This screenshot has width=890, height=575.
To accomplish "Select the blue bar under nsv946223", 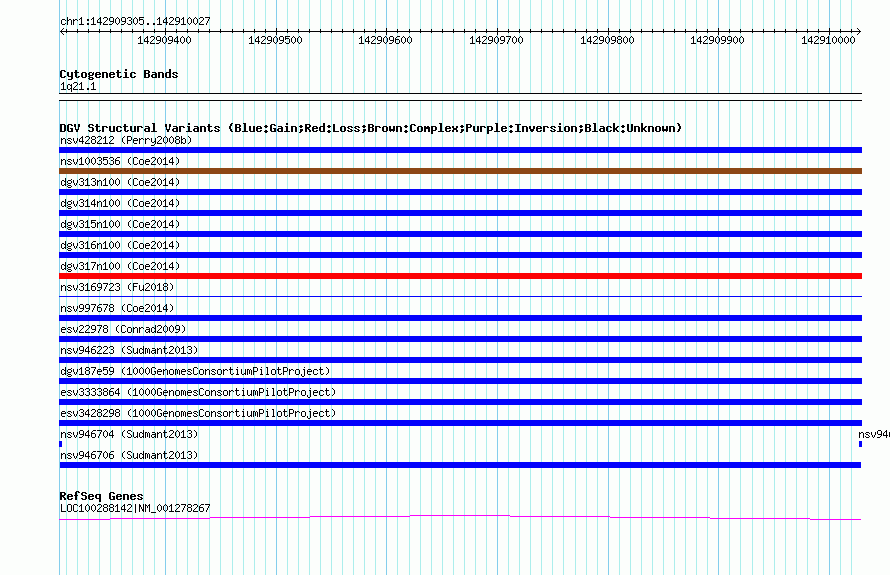I will 460,360.
